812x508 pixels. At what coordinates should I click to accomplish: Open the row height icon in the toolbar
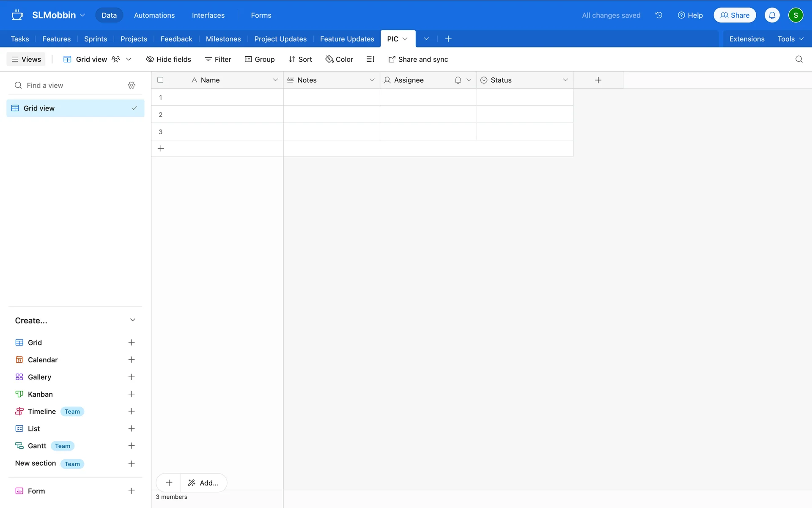[x=370, y=59]
